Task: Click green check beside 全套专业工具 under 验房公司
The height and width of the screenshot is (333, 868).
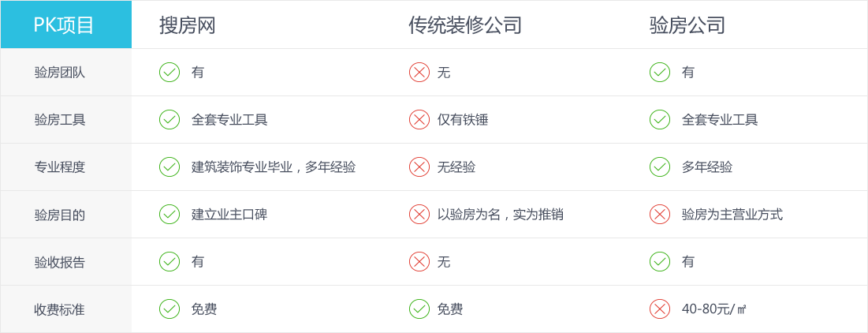Action: coord(659,119)
